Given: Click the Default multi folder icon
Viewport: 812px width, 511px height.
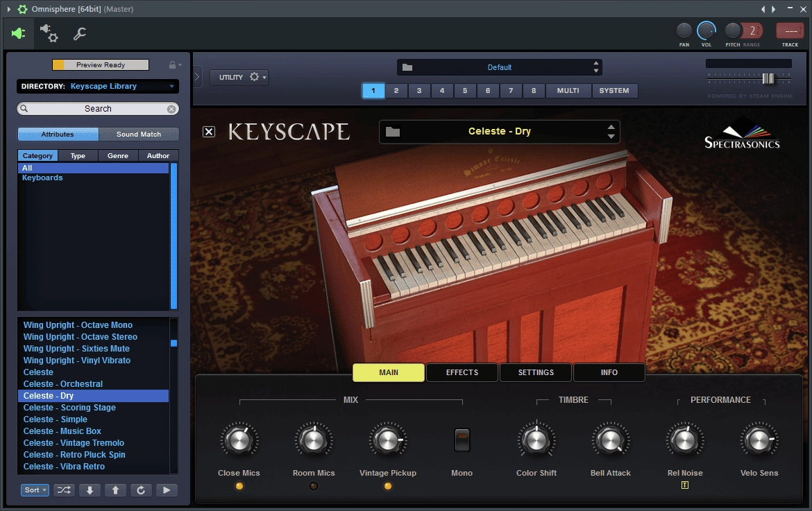Looking at the screenshot, I should tap(407, 67).
